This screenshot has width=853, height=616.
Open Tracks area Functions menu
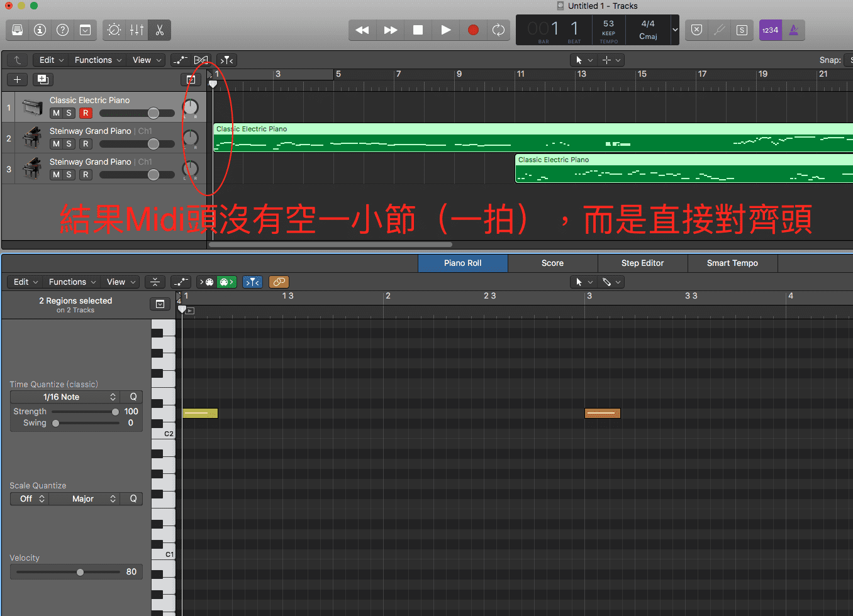click(98, 60)
